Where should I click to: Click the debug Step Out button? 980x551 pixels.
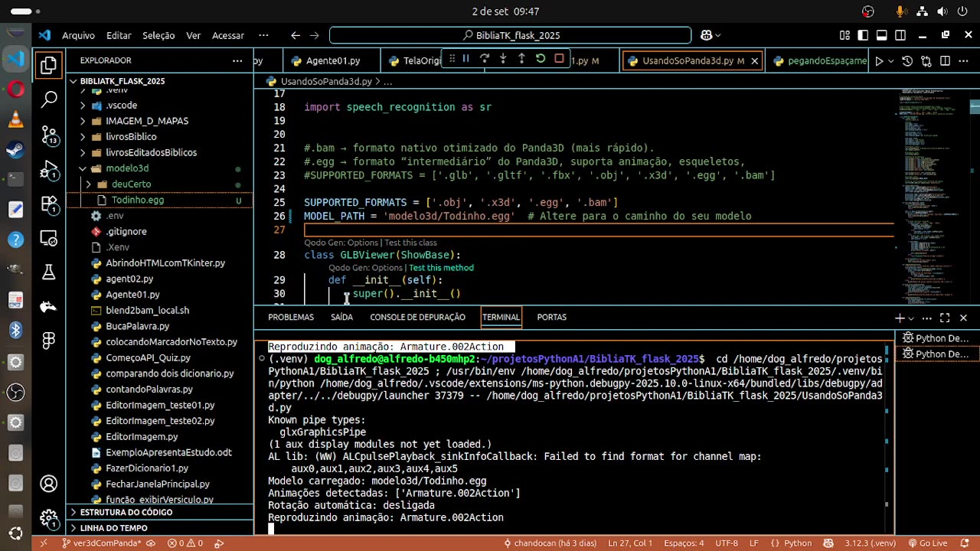pyautogui.click(x=521, y=59)
